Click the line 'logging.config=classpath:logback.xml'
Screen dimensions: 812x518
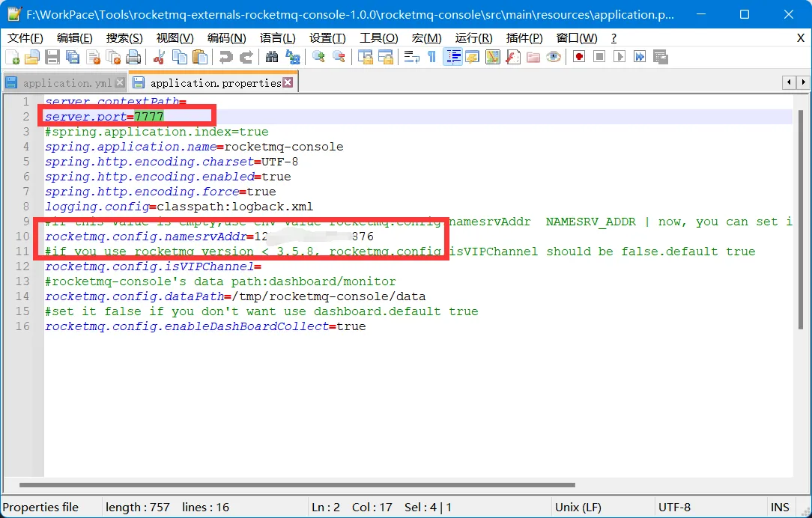[179, 207]
